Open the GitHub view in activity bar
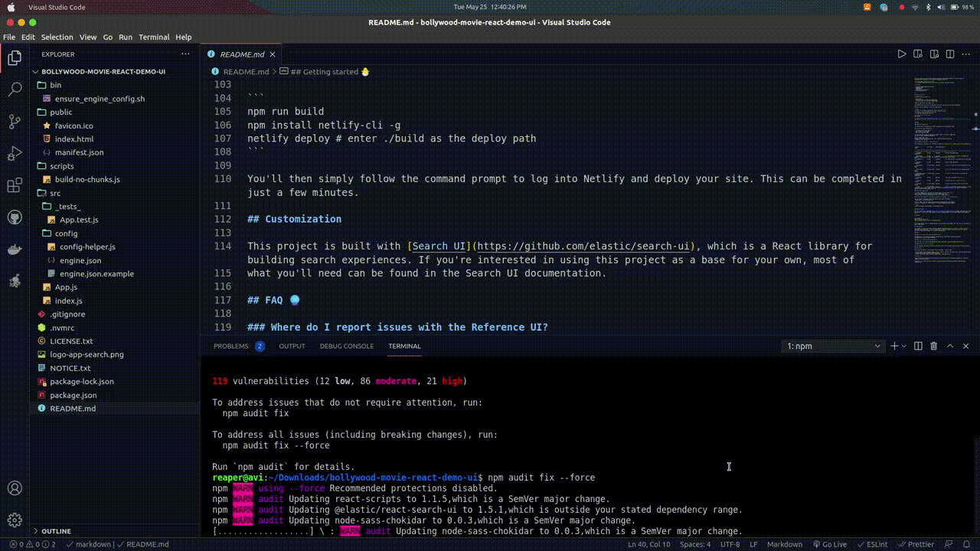The height and width of the screenshot is (551, 980). (15, 218)
